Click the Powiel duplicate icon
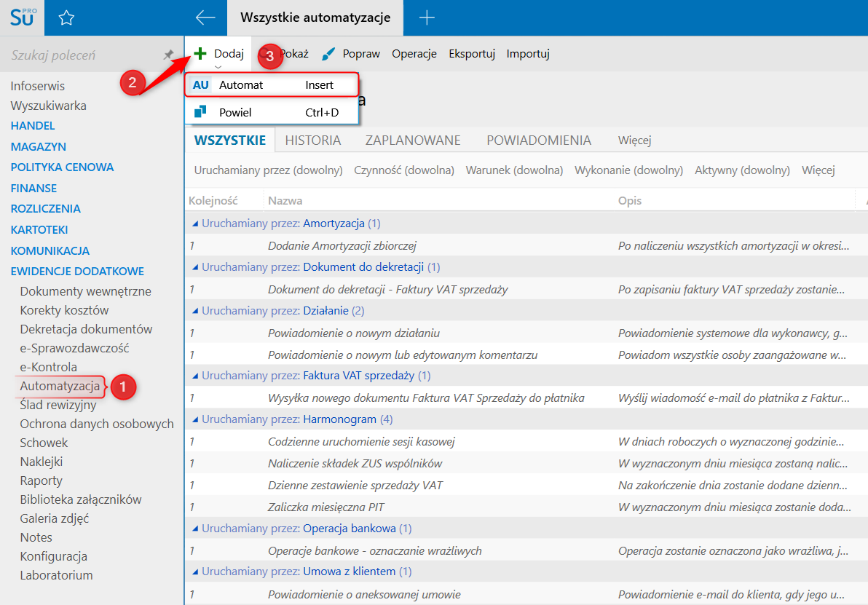This screenshot has height=605, width=868. click(x=200, y=112)
